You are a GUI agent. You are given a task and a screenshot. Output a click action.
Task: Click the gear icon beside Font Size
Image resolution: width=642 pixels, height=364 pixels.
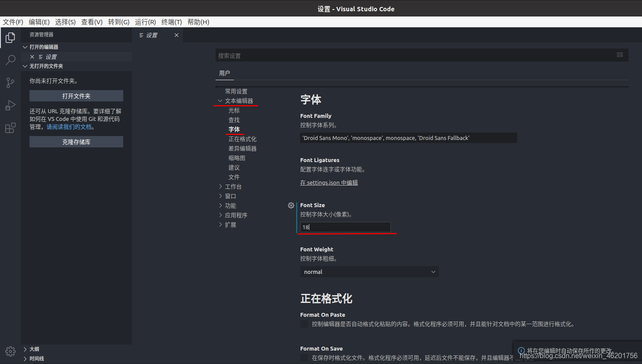point(291,205)
